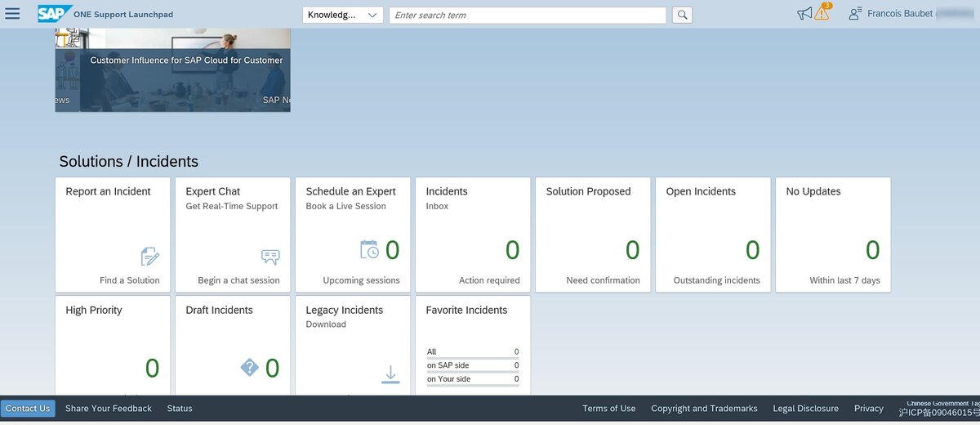
Task: Click the 'Begin a chat session' text
Action: pyautogui.click(x=238, y=280)
